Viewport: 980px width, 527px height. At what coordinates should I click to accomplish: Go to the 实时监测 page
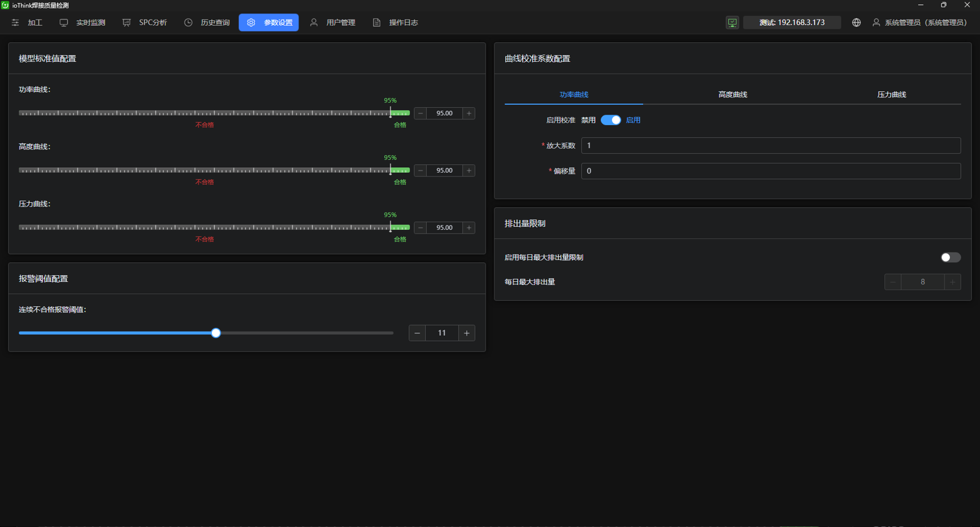[x=83, y=23]
